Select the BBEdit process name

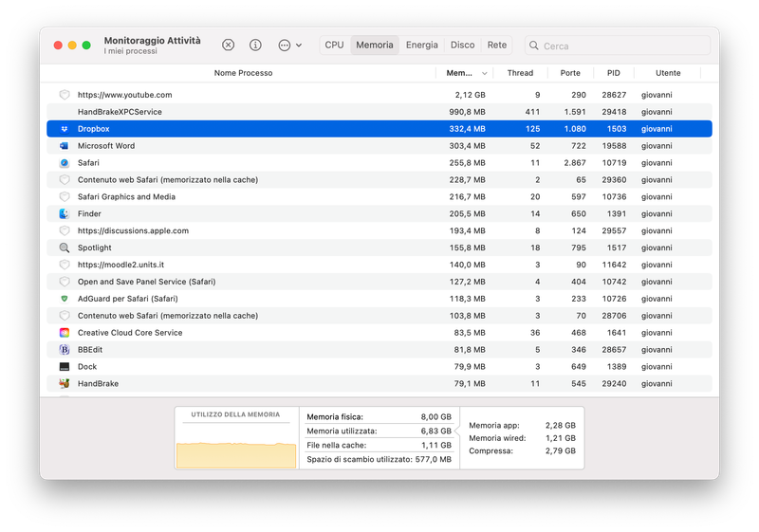[90, 350]
